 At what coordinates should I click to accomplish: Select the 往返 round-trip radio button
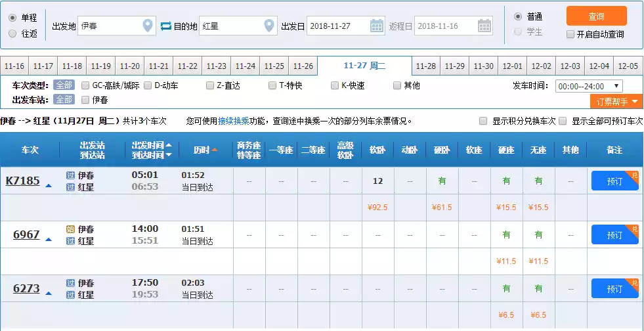[12, 33]
